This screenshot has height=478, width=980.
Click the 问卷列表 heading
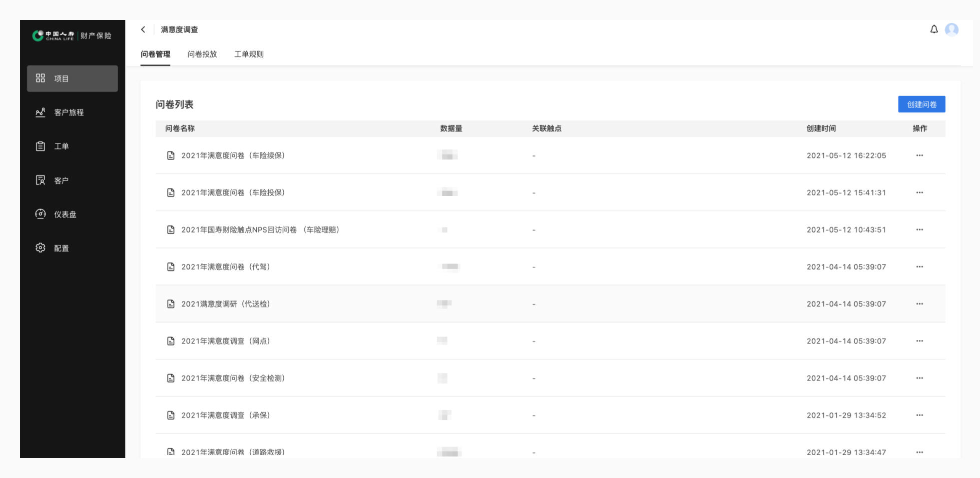tap(175, 104)
